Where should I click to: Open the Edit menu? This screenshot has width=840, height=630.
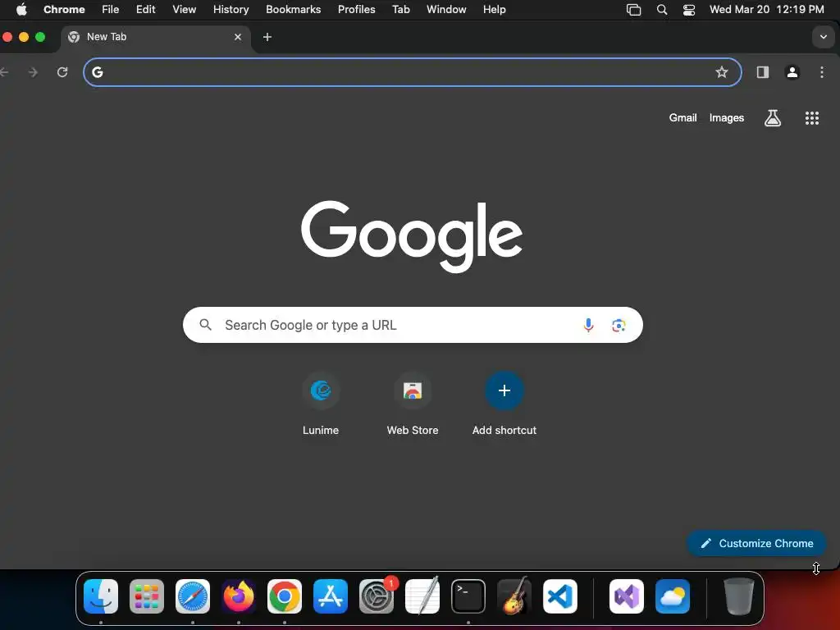point(146,9)
